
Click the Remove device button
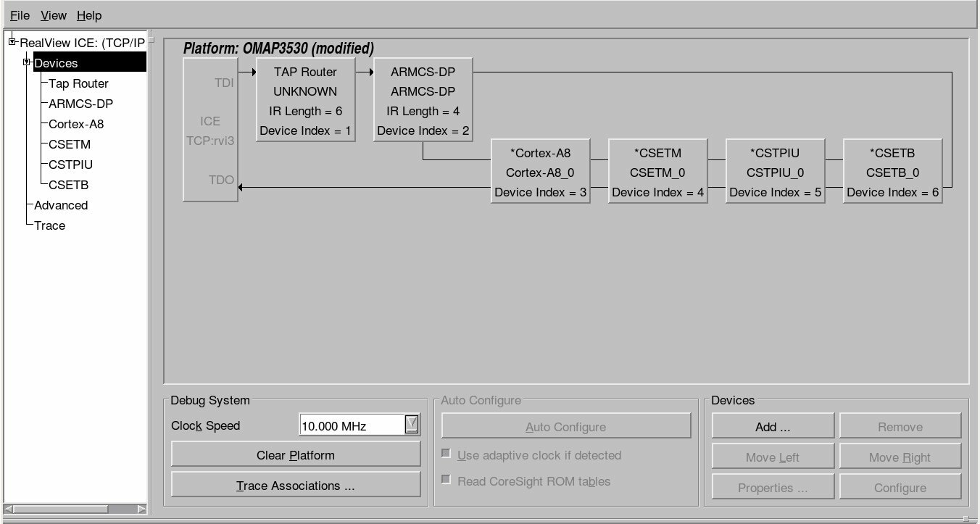click(900, 427)
